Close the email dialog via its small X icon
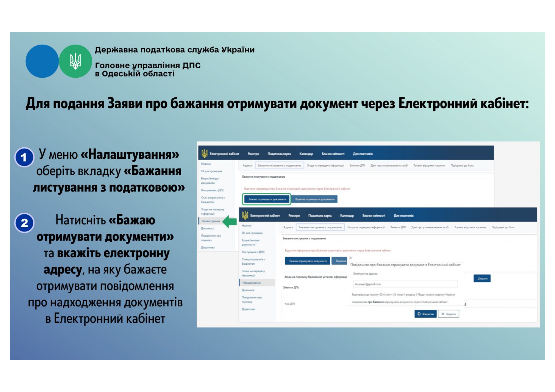The image size is (555, 392). tap(350, 258)
